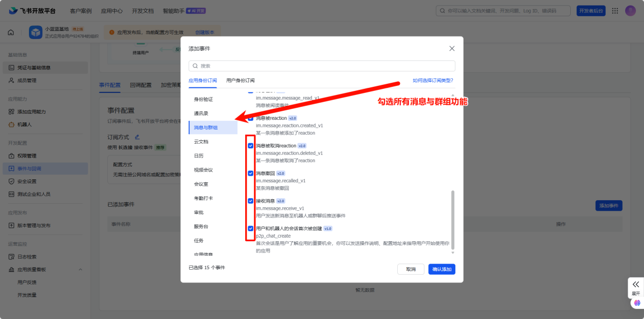Screen dimensions: 644x319
Task: Select 云文档 category in event list
Action: tap(201, 142)
